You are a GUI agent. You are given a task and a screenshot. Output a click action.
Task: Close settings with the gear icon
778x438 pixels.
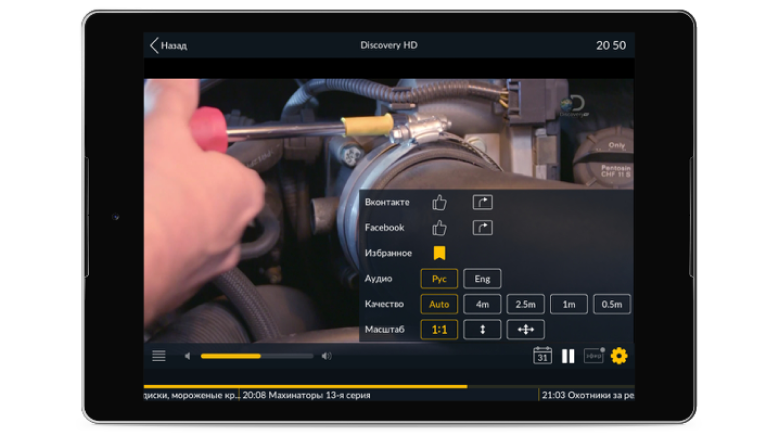(x=619, y=356)
